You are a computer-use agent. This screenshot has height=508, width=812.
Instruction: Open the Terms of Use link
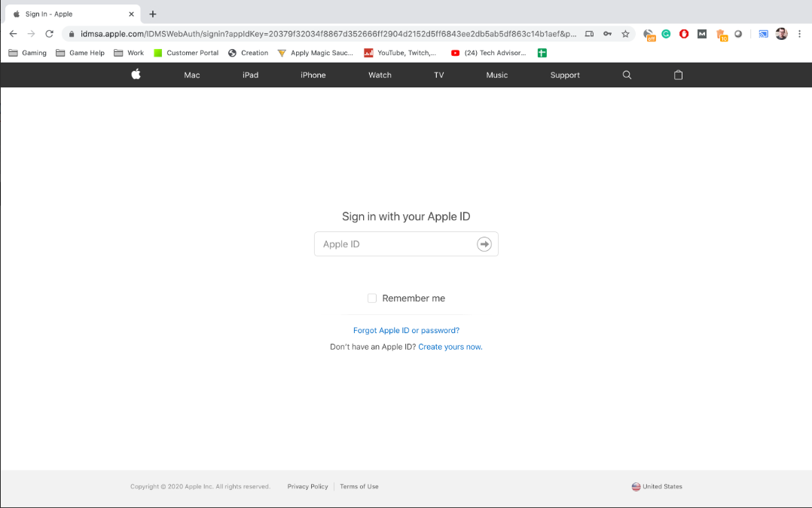[359, 487]
